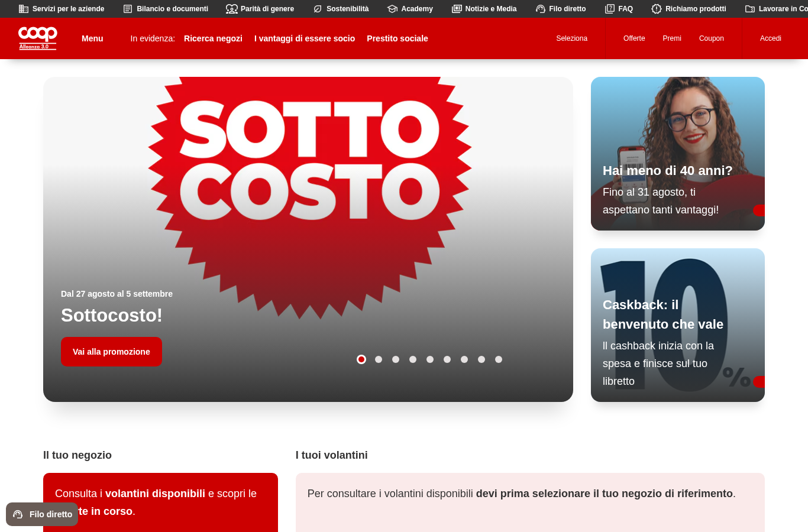Screen dimensions: 808x532
Task: Click the 'I tuoi volantini' heading
Action: (332, 455)
